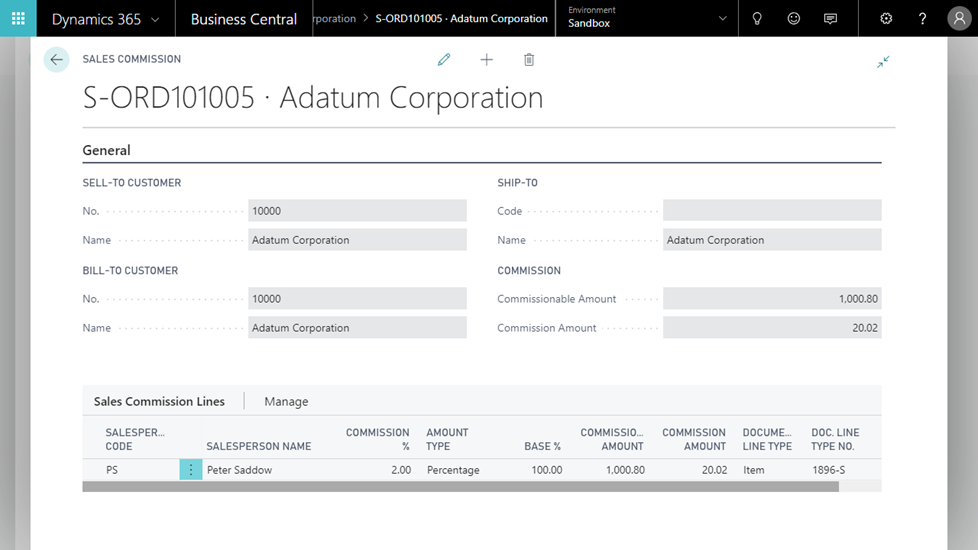Screen dimensions: 978x550
Task: Click the Doc. Line Type No. header
Action: pos(835,439)
